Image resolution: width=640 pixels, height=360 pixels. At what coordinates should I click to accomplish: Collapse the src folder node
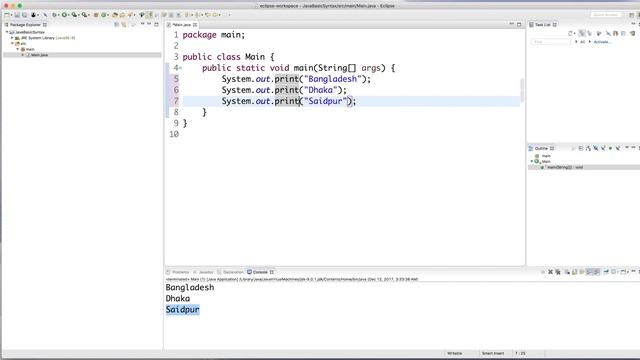[x=12, y=43]
